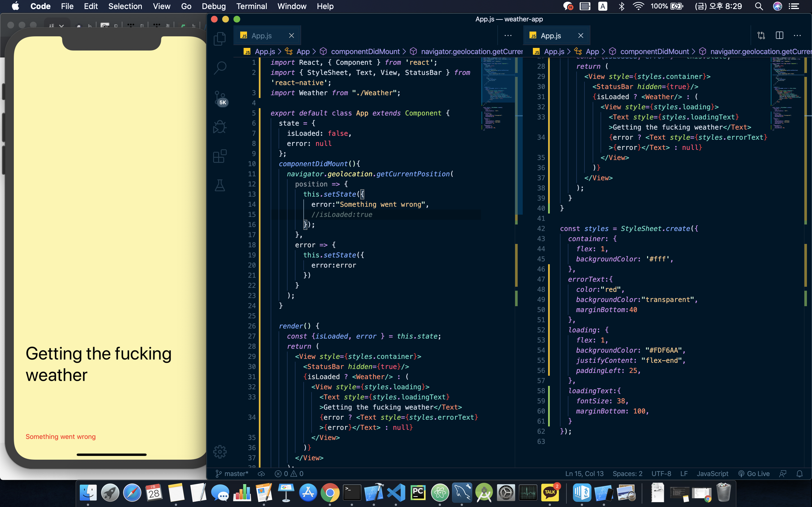Expand componentDidMount breadcrumb in left editor
Screen dimensions: 812x507
coord(365,51)
